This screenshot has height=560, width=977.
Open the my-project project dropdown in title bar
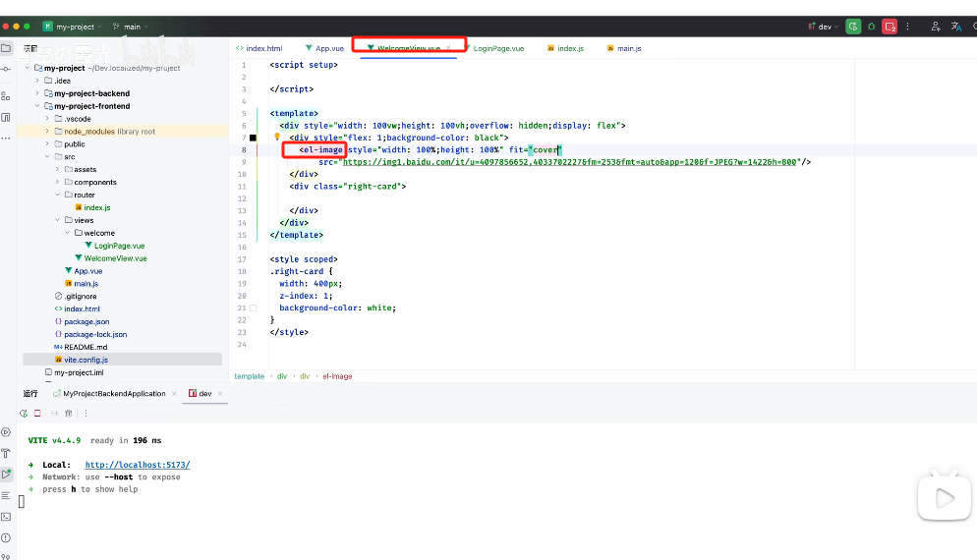pyautogui.click(x=73, y=27)
